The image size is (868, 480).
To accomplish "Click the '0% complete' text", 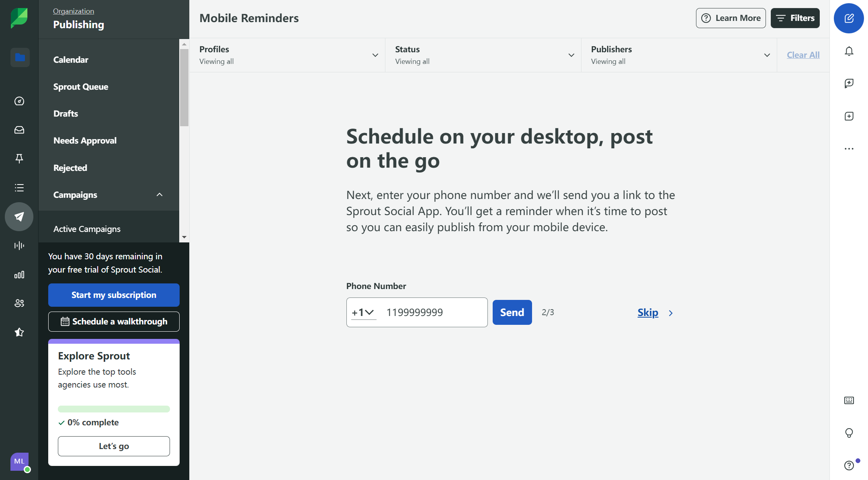I will click(93, 423).
